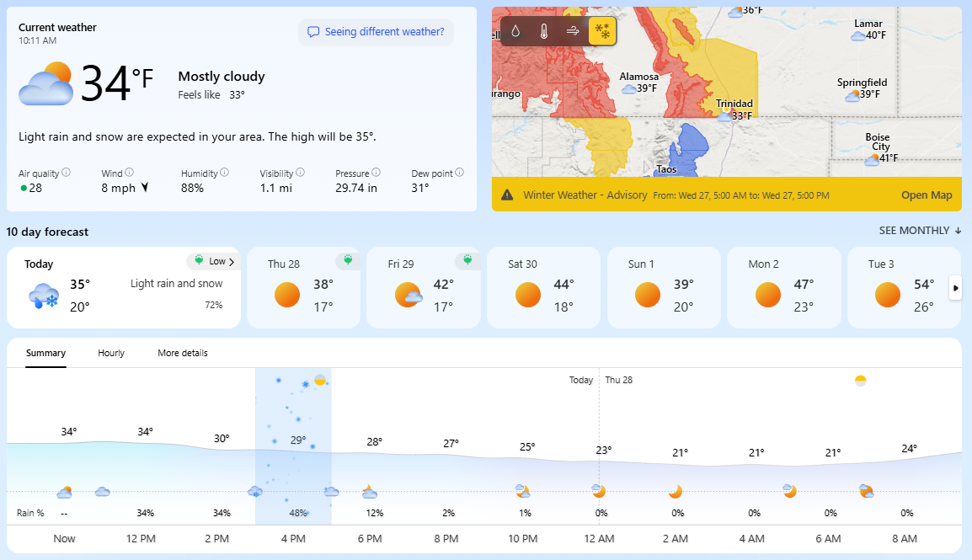Click the Seeing different weather? button

[376, 32]
